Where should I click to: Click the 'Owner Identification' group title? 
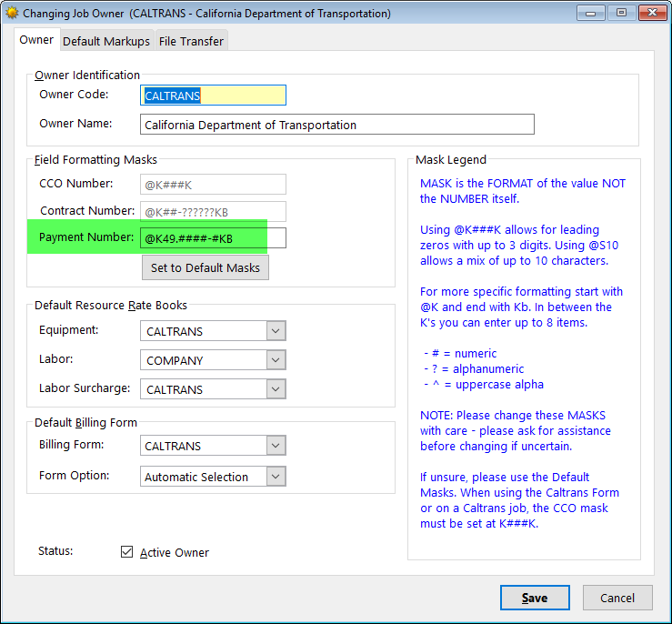[87, 75]
